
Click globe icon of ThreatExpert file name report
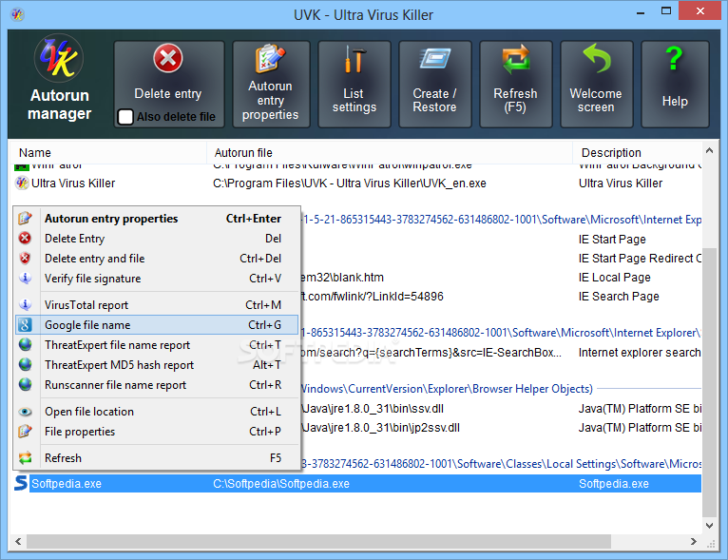pyautogui.click(x=25, y=344)
